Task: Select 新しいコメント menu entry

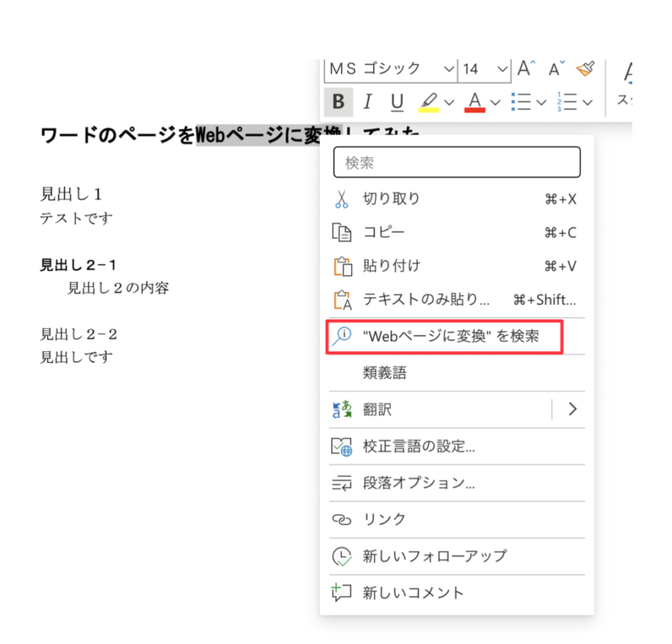Action: point(457,593)
